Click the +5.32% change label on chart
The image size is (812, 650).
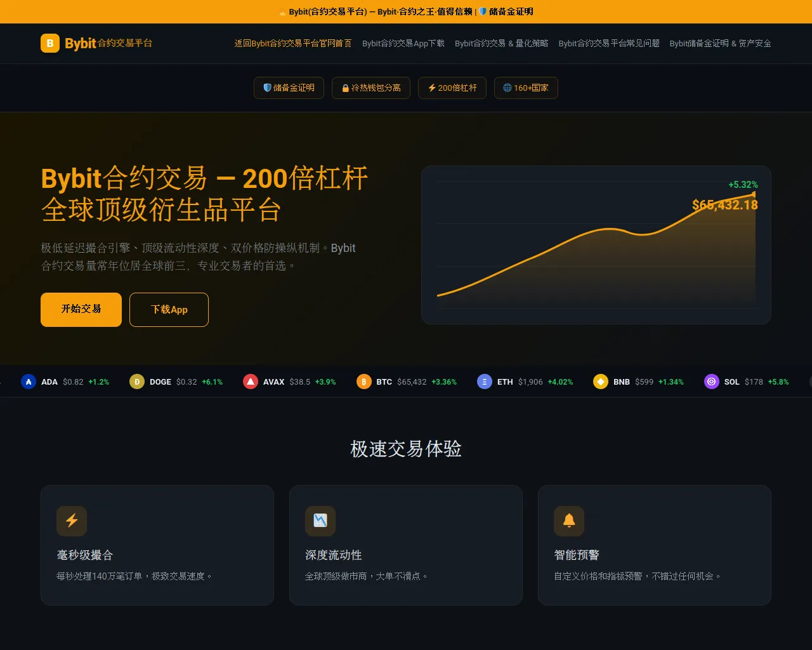743,185
